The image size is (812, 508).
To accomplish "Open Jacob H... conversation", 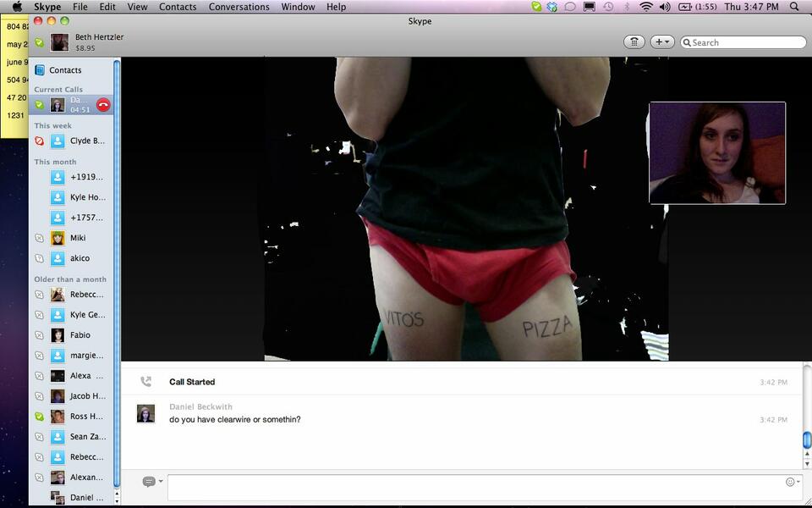I will pyautogui.click(x=71, y=396).
